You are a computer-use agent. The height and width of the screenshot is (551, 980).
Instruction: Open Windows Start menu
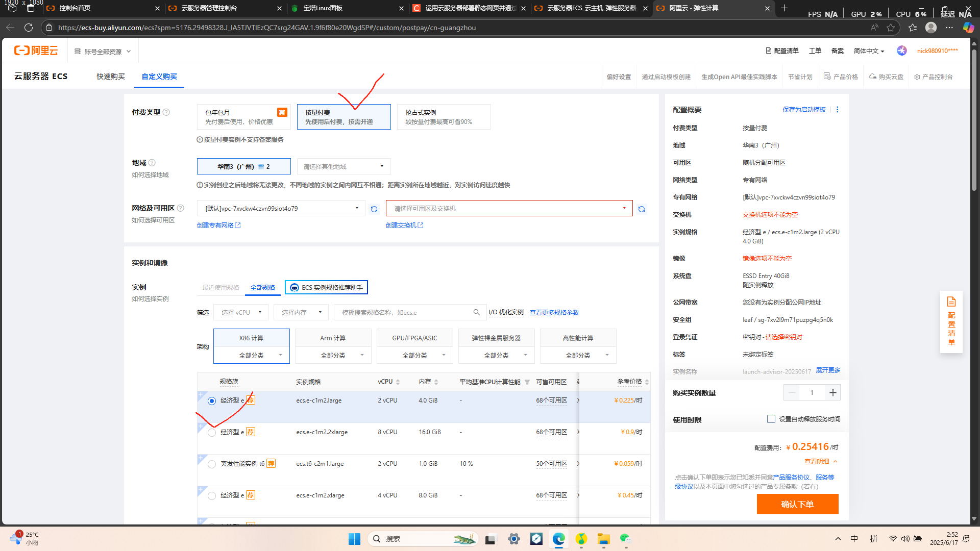point(354,539)
